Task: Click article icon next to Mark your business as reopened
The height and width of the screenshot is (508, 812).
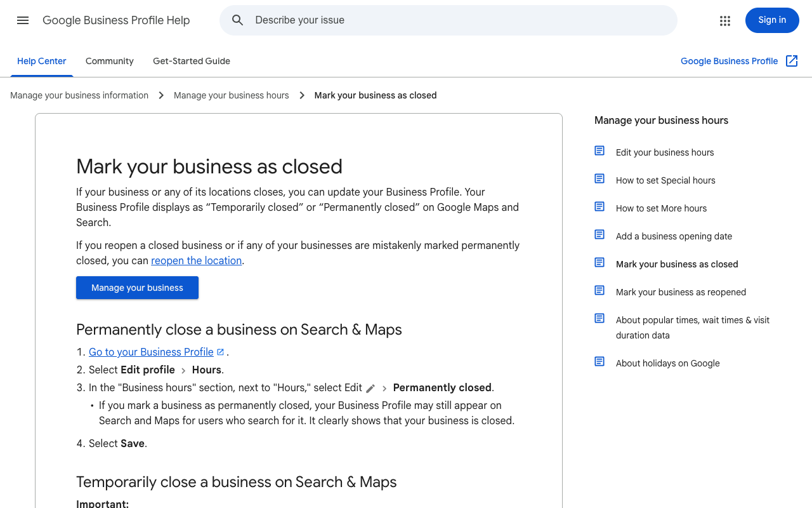Action: [599, 290]
